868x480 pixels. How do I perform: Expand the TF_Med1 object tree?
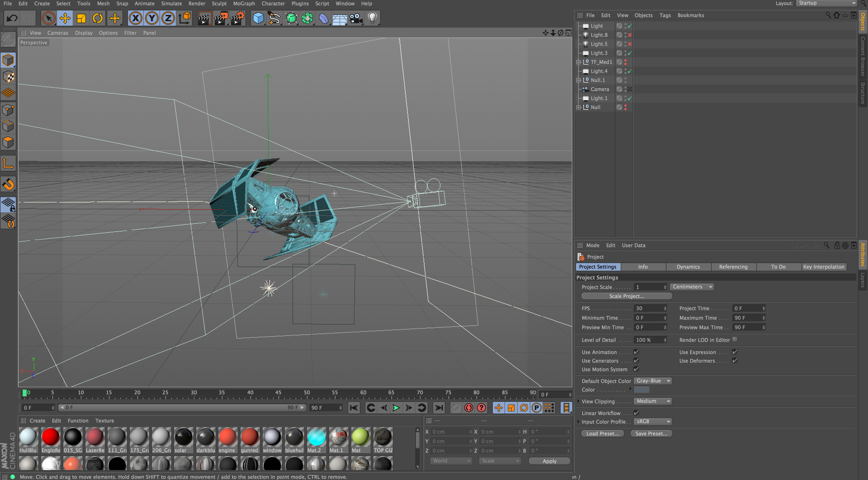579,62
